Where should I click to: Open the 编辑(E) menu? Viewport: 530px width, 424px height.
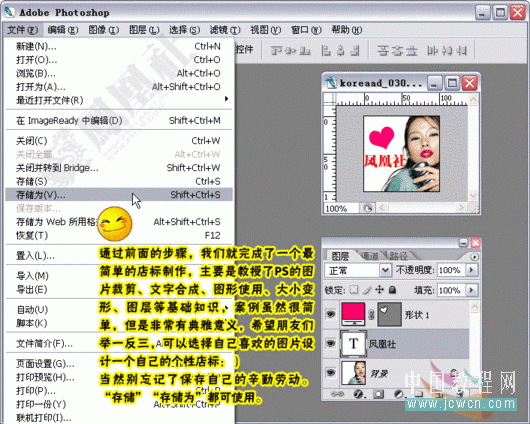(x=63, y=30)
